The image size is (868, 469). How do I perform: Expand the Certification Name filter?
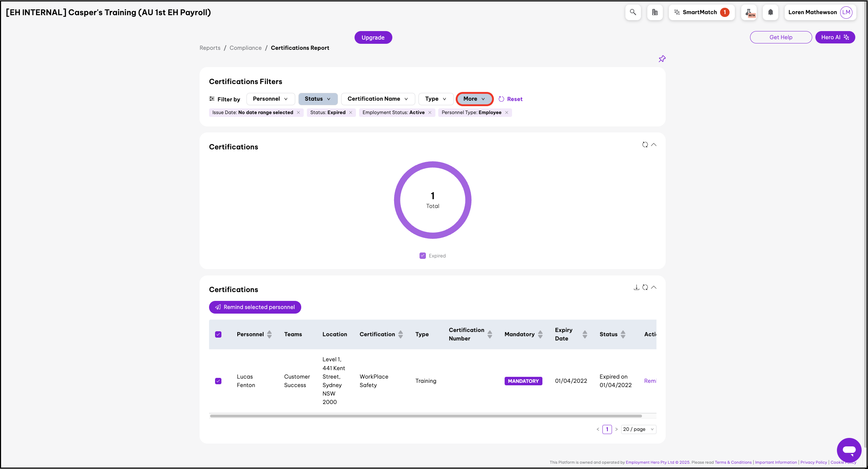click(x=377, y=99)
